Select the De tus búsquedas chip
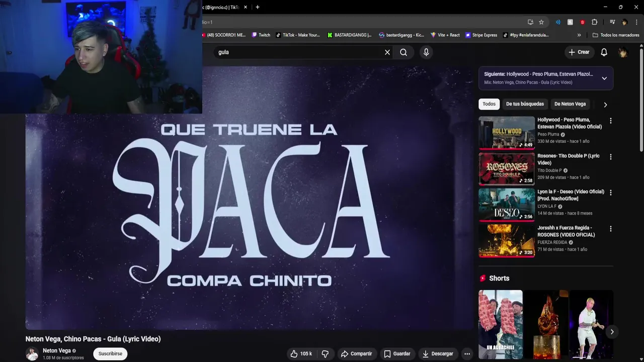Viewport: 644px width, 362px height. [x=525, y=104]
